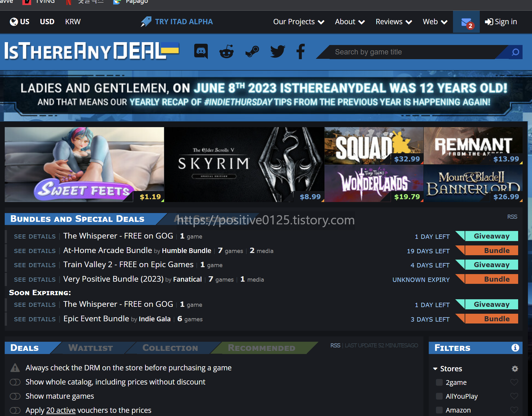Expand the Reviews dropdown menu
The image size is (532, 416).
click(x=394, y=22)
